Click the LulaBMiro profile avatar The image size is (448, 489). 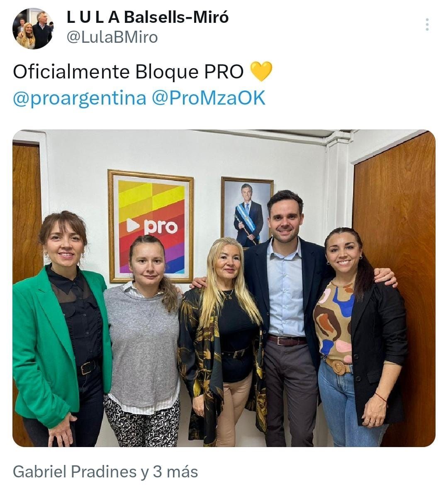click(x=33, y=29)
